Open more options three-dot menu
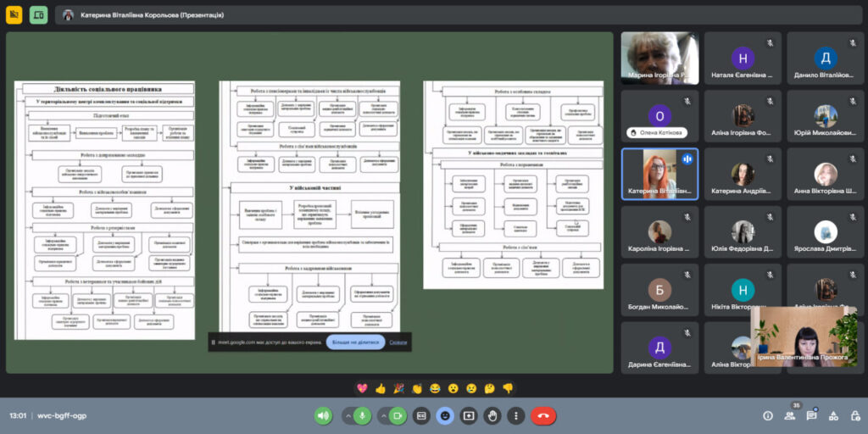868x434 pixels. (x=515, y=416)
